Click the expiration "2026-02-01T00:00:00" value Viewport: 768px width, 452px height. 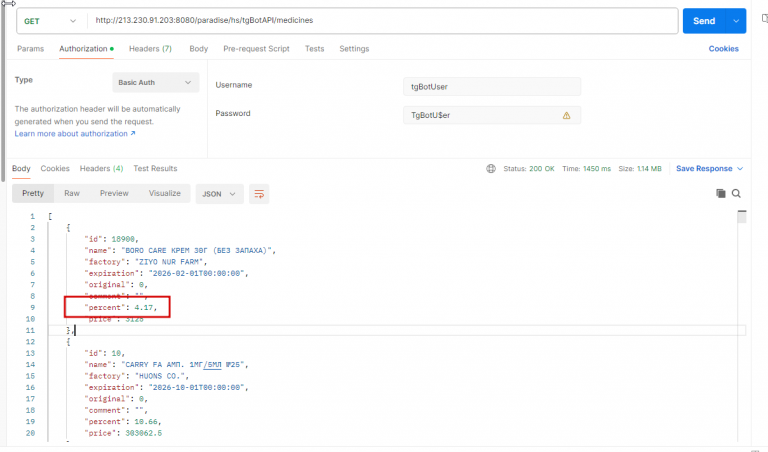pos(198,273)
